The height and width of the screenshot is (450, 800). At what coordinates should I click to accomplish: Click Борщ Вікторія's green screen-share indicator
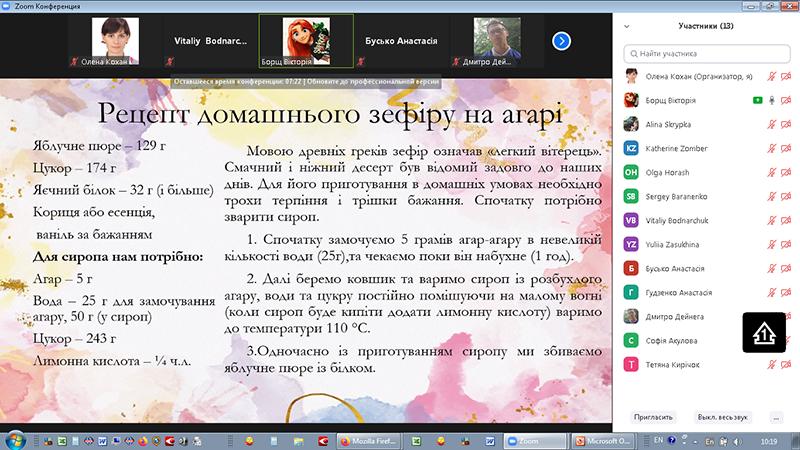pyautogui.click(x=758, y=101)
